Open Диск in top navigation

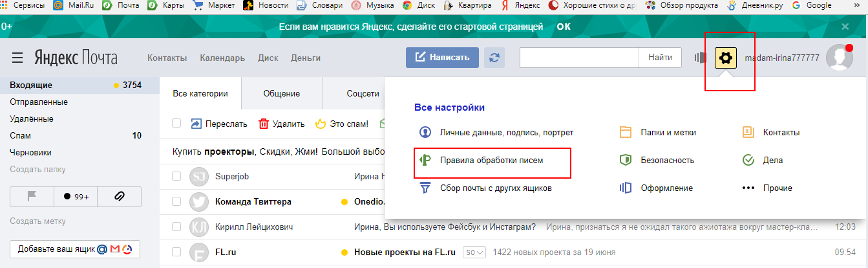[x=268, y=58]
